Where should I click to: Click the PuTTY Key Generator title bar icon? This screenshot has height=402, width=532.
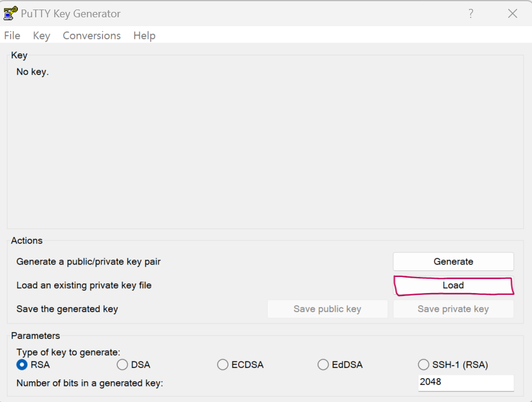click(11, 13)
